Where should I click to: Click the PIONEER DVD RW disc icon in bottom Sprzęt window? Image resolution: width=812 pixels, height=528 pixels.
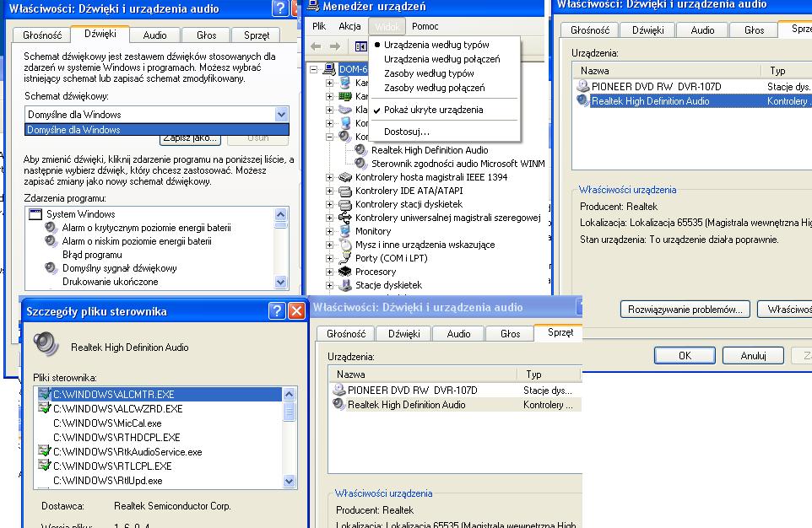339,390
